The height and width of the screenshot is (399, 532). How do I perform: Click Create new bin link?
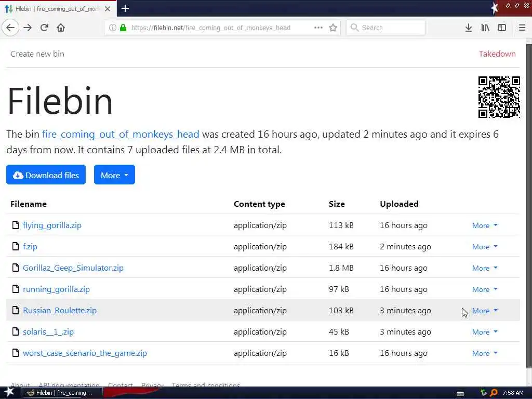pyautogui.click(x=37, y=54)
